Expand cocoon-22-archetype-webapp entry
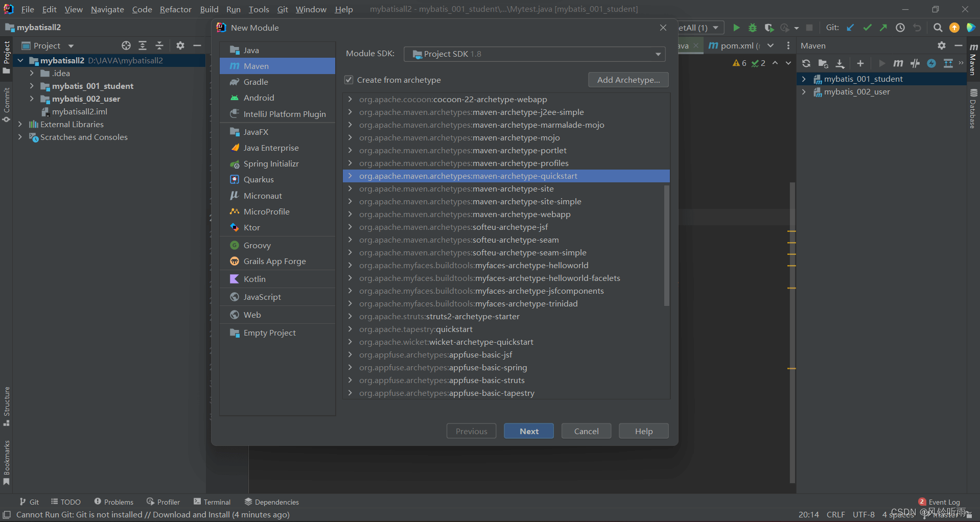The height and width of the screenshot is (522, 980). [350, 99]
